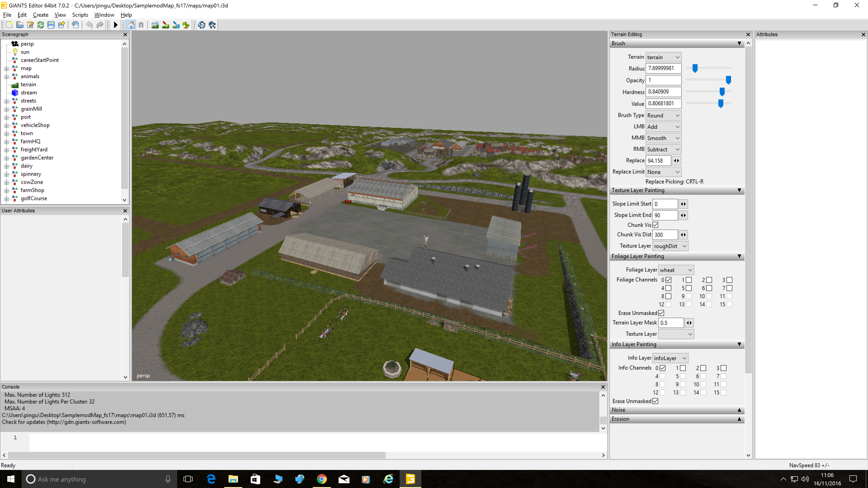This screenshot has height=488, width=868.
Task: Toggle Erase Unmasked under Info Layer Painting
Action: coord(655,401)
